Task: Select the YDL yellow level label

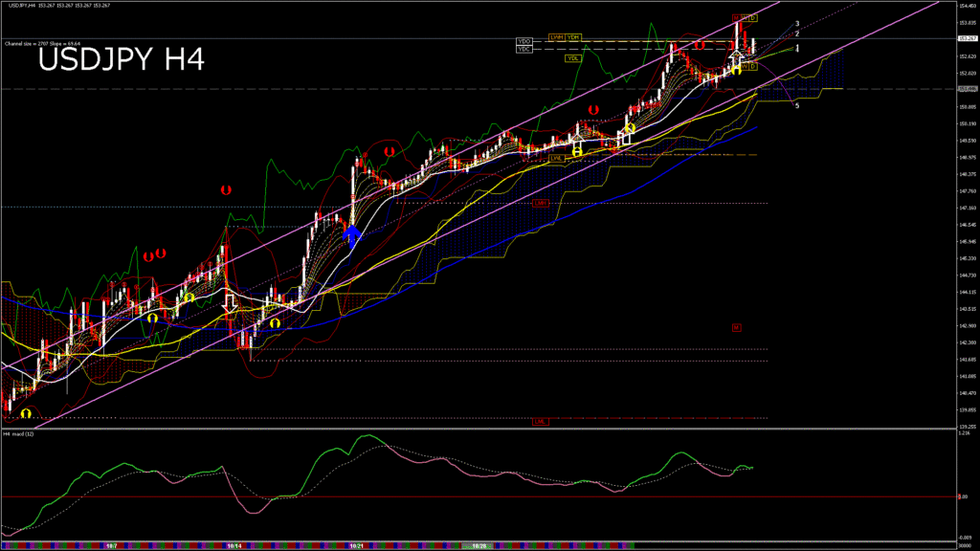Action: pyautogui.click(x=572, y=58)
